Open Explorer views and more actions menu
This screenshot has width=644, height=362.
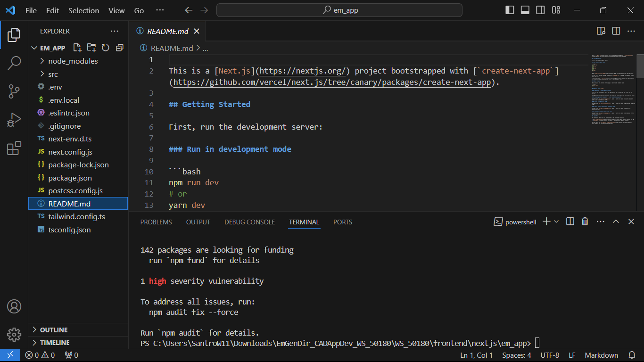(x=115, y=31)
